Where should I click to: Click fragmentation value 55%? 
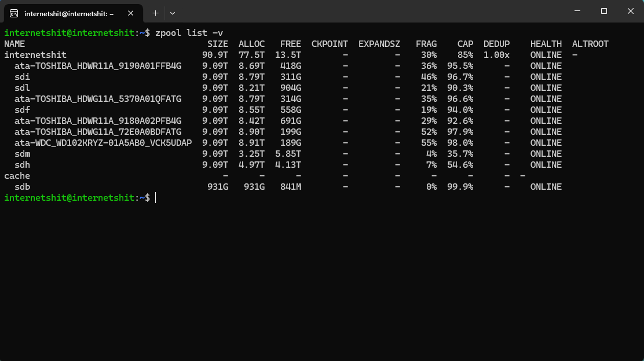(429, 143)
